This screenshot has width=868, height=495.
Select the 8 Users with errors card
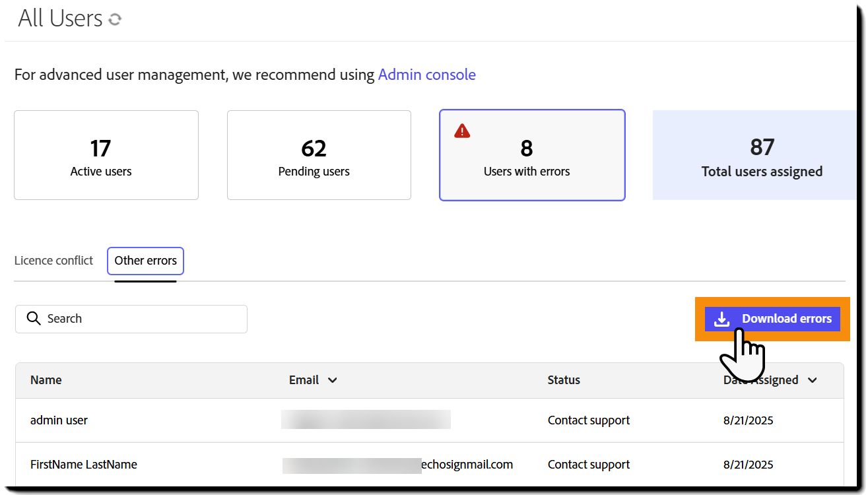532,155
